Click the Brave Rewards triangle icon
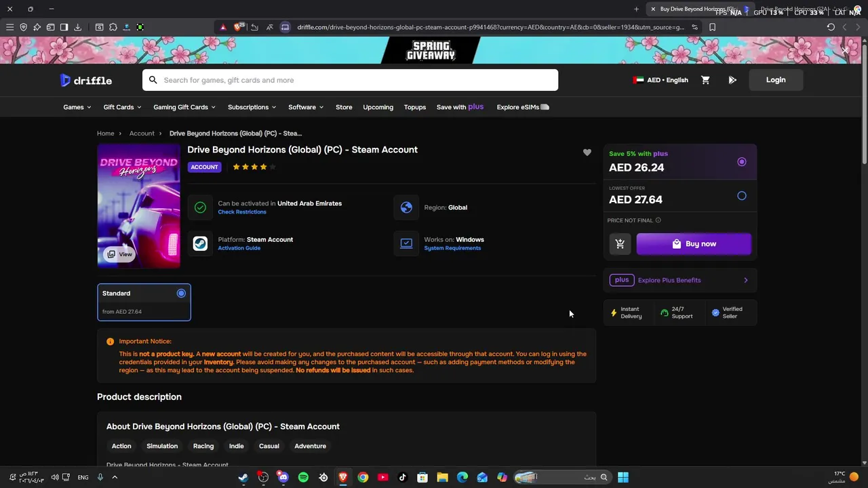This screenshot has width=868, height=488. click(222, 27)
